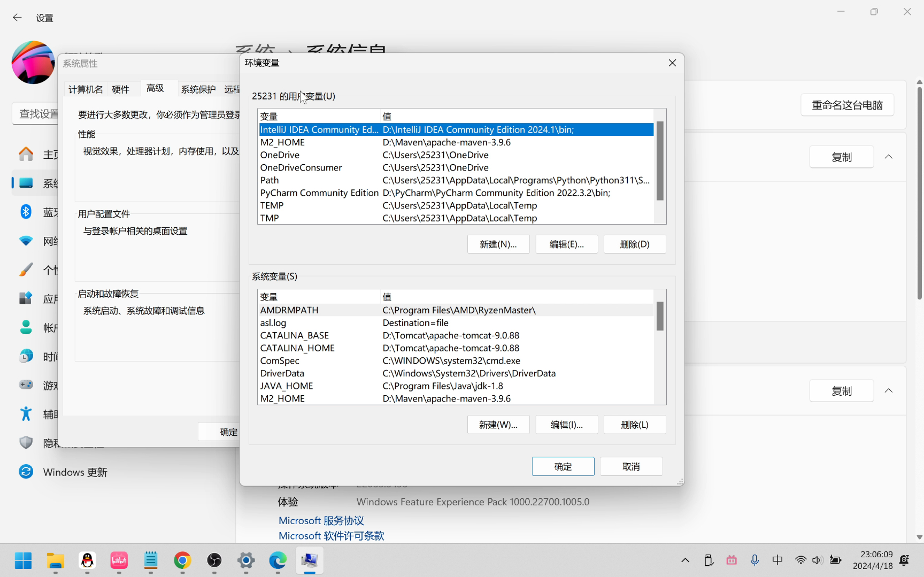Open the Gaming controller icon in sidebar

pos(26,384)
